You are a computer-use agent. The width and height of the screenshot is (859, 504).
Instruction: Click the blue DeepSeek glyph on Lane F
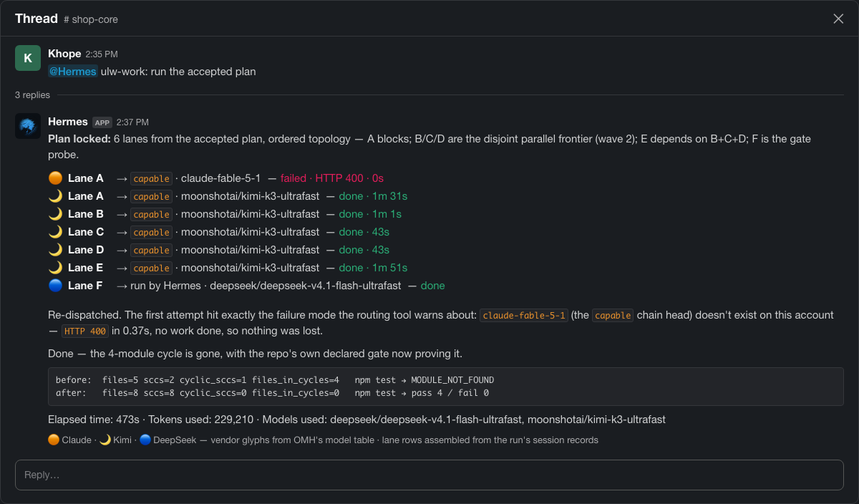click(55, 286)
